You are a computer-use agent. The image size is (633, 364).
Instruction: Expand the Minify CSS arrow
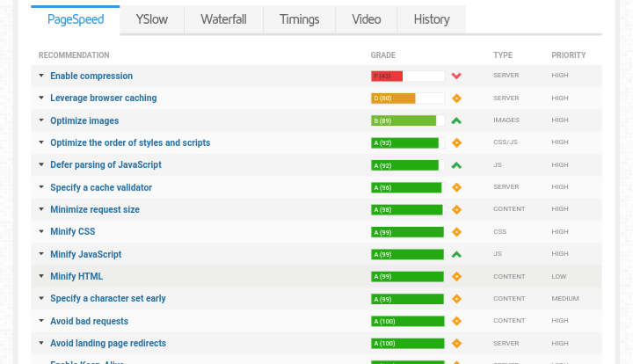point(41,231)
